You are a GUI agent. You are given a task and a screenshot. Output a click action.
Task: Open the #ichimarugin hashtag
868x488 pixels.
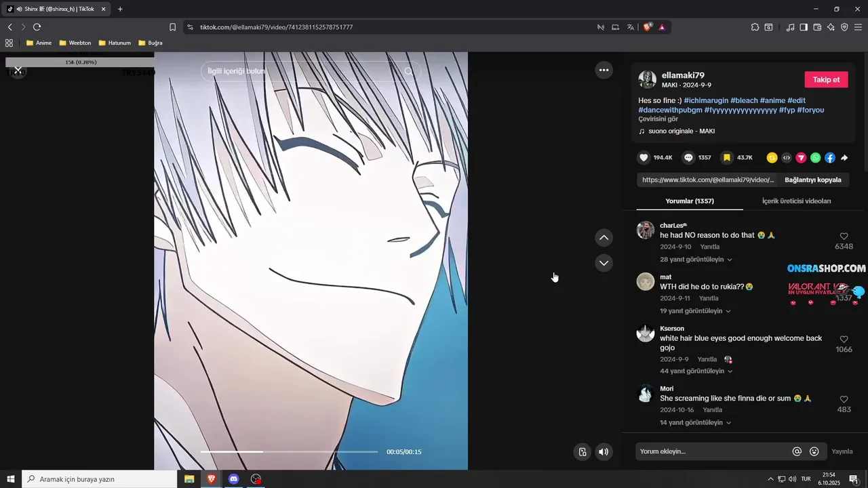tap(706, 101)
